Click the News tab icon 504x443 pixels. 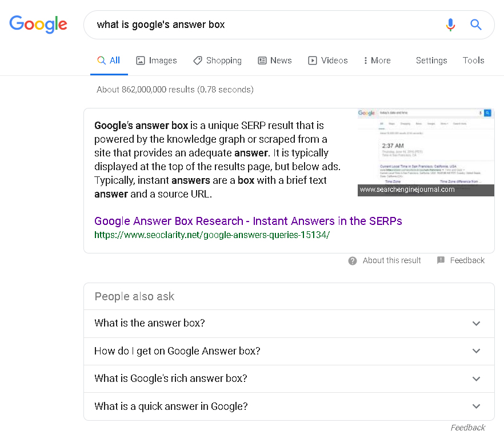(262, 61)
